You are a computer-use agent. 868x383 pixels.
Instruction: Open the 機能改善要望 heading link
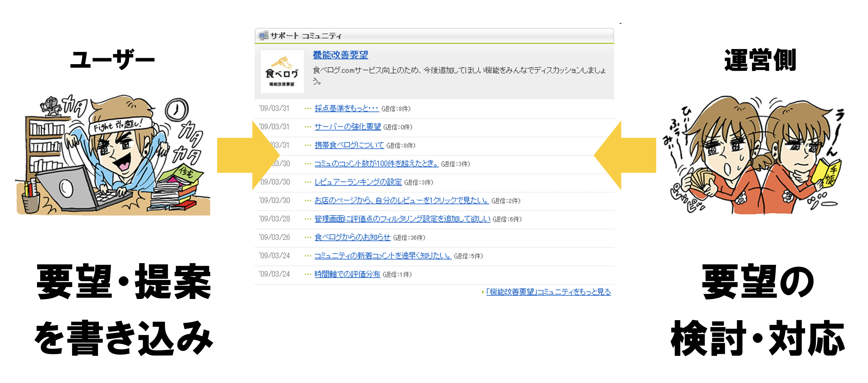point(340,55)
